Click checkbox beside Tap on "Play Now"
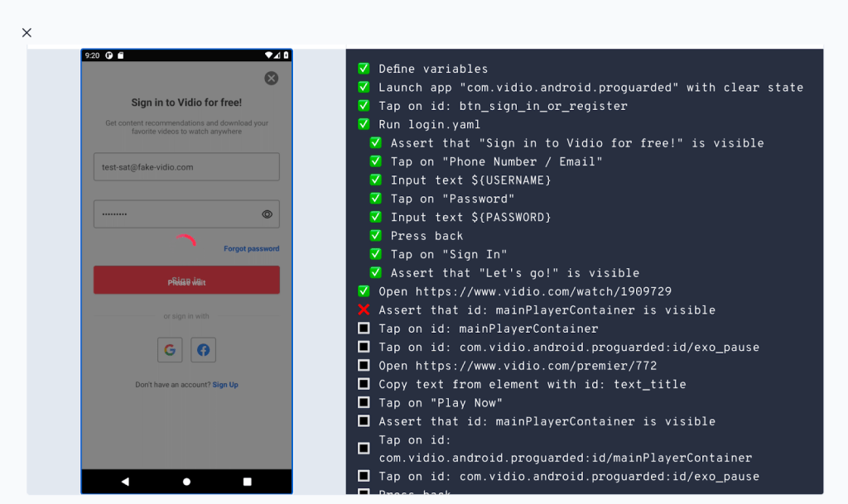848x504 pixels. coord(364,403)
